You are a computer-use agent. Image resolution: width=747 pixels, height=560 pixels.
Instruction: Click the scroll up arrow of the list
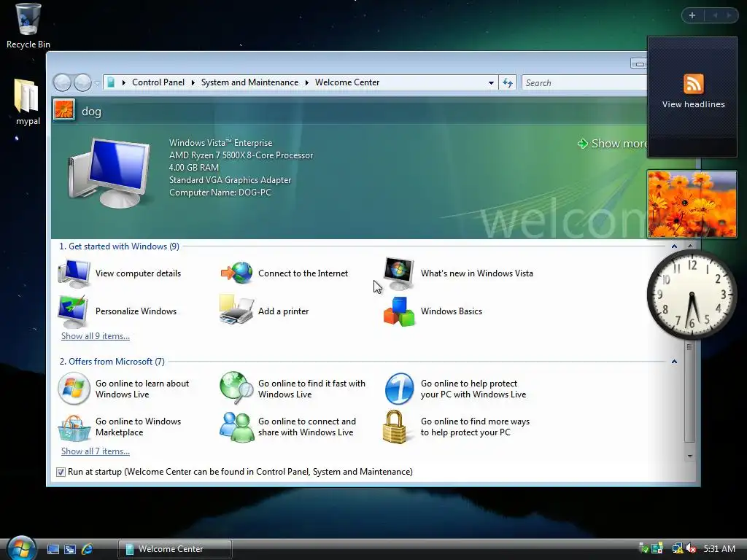coord(690,246)
